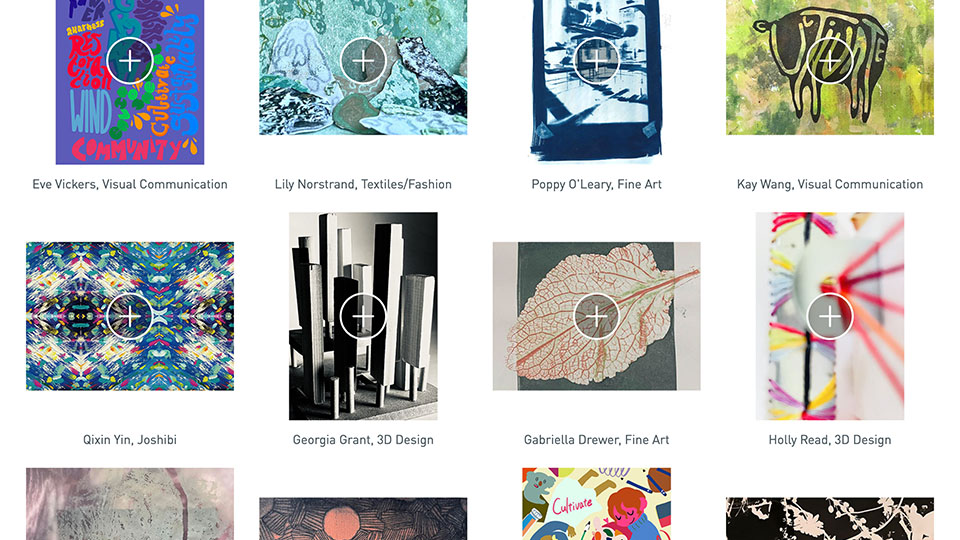The width and height of the screenshot is (960, 540).
Task: Select the Eve Vickers, Visual Communication caption
Action: (x=130, y=184)
